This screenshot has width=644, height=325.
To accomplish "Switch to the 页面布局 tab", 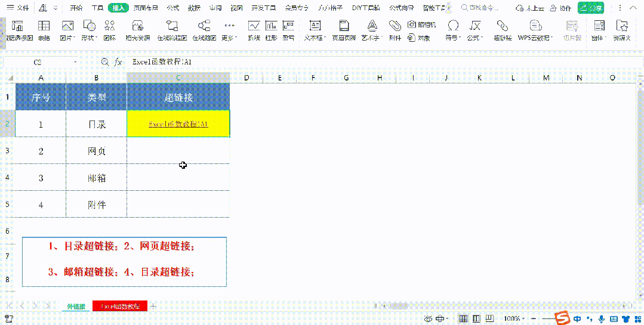I will [147, 8].
